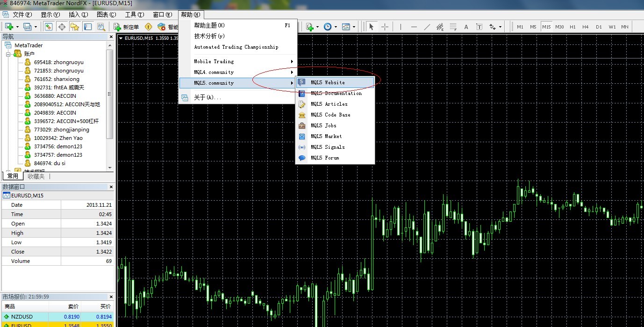Select MQL5 Website menu entry
644x327 pixels.
[335, 82]
